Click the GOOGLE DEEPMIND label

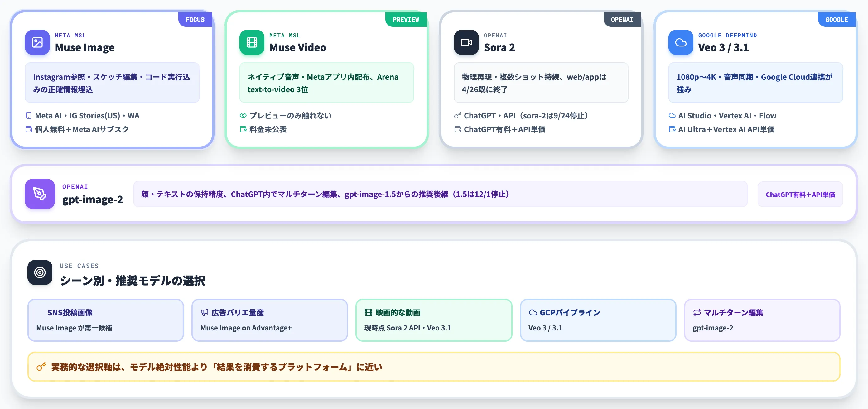pos(727,35)
